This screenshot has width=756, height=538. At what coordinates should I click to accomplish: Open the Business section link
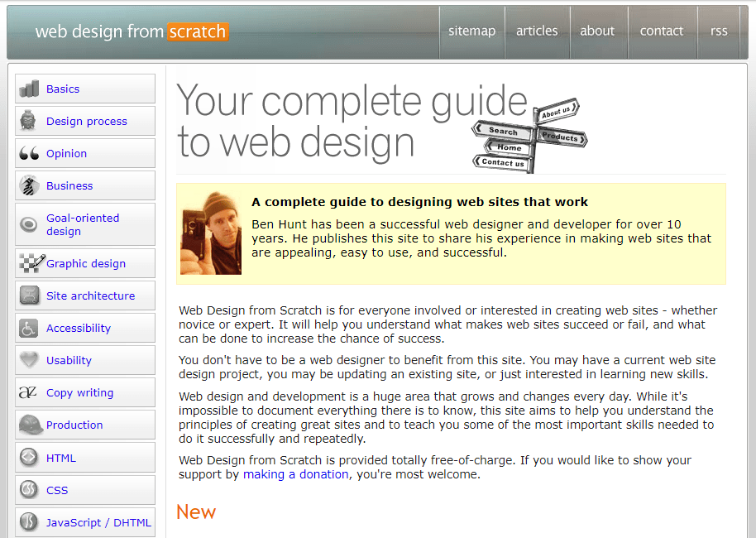(x=69, y=185)
